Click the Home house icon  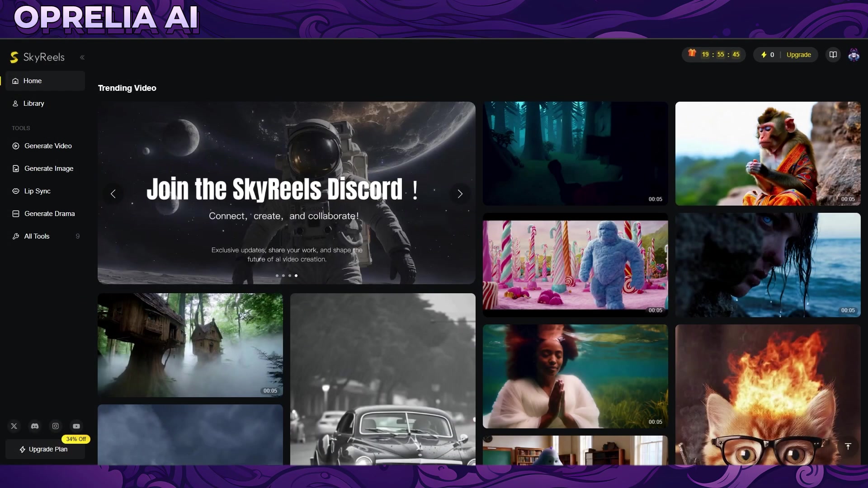click(x=15, y=81)
